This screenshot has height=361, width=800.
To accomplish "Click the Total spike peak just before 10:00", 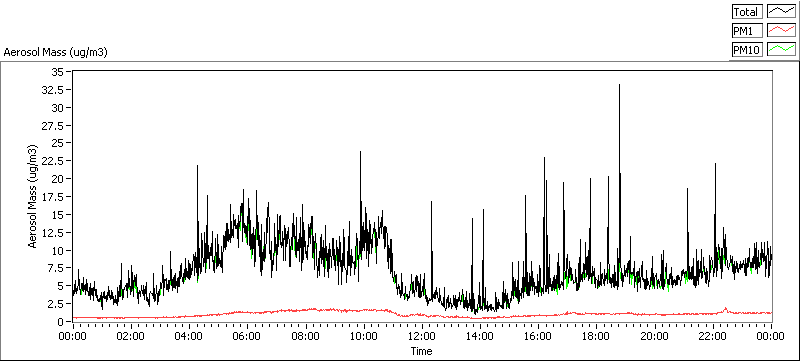I will click(x=360, y=152).
